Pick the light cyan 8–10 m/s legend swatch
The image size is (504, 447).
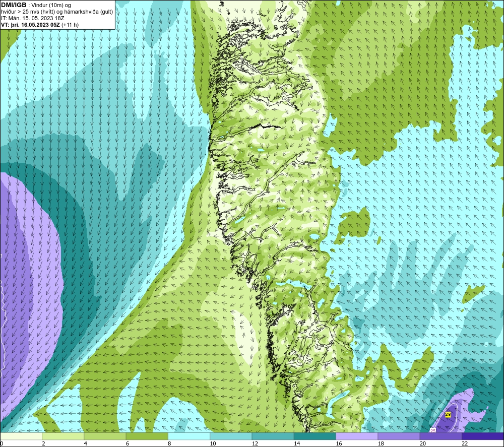(189, 436)
